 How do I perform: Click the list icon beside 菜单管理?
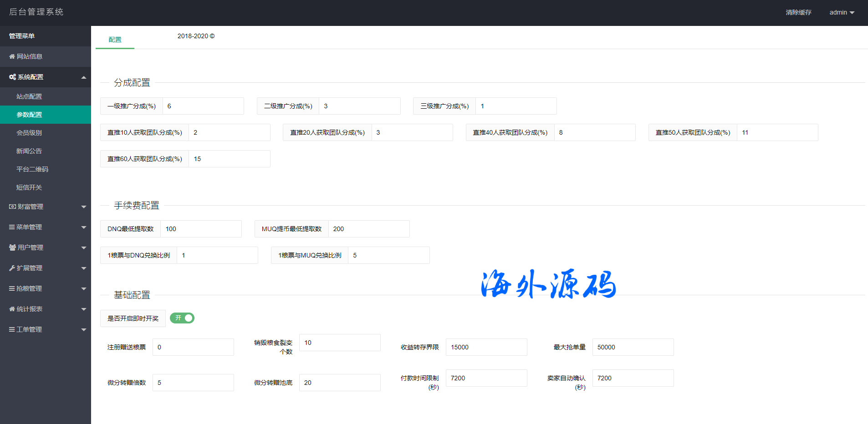[x=12, y=227]
